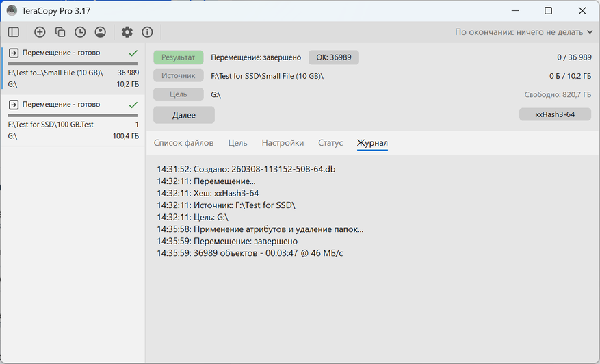Open the Настройки tab
600x364 pixels.
click(283, 143)
